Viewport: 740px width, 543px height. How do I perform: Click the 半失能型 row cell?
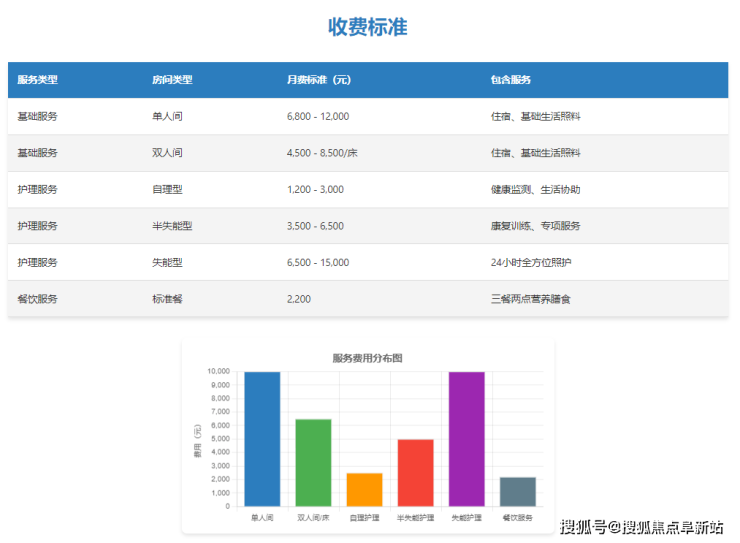pyautogui.click(x=172, y=226)
